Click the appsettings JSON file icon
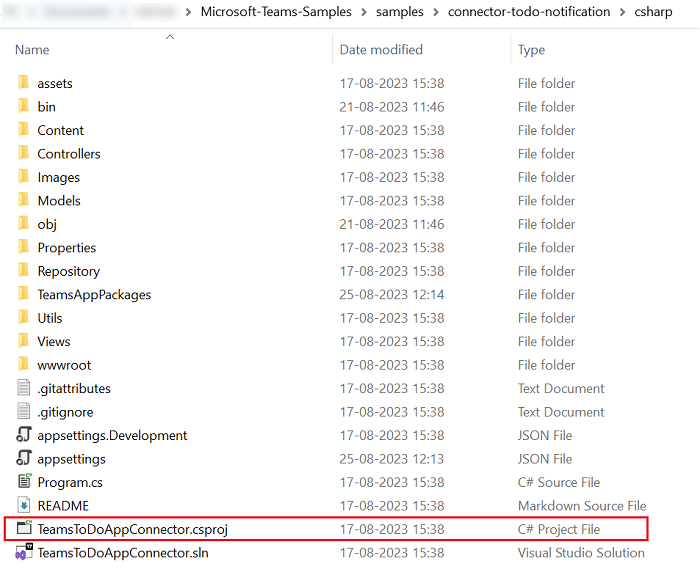The width and height of the screenshot is (700, 572). (24, 458)
